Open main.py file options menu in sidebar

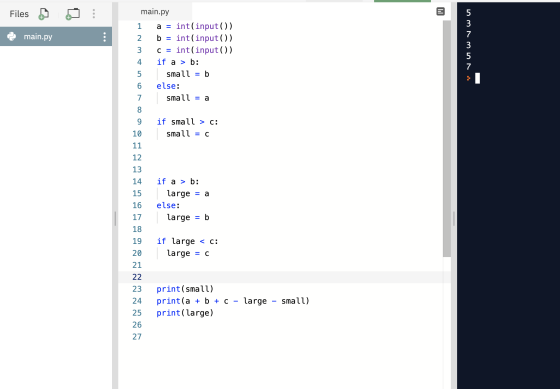point(104,37)
